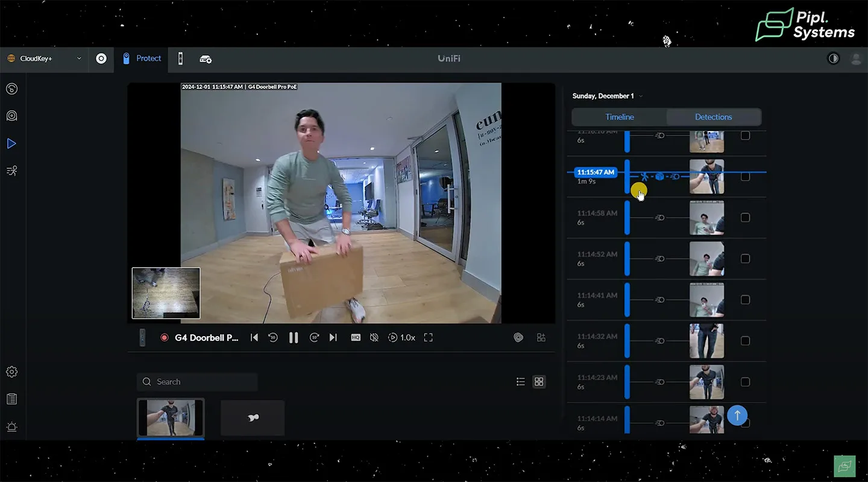Click the person icon on the 11:15:47 event

click(x=644, y=177)
